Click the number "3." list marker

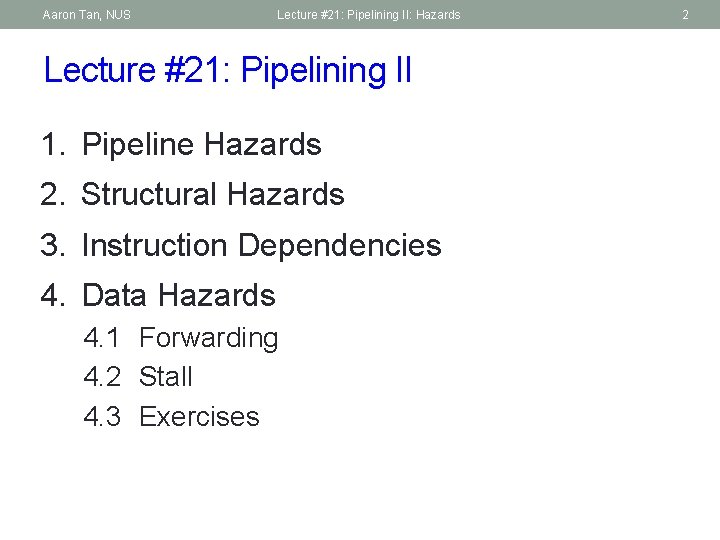(54, 245)
